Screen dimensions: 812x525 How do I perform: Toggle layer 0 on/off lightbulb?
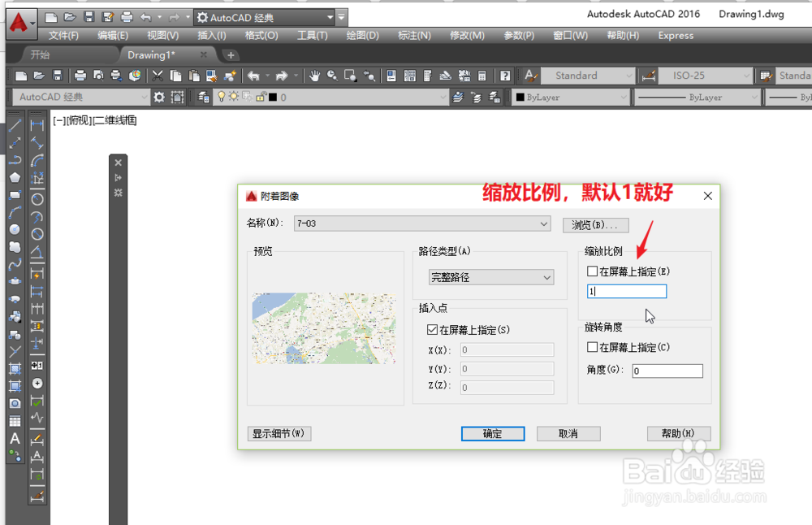click(222, 97)
